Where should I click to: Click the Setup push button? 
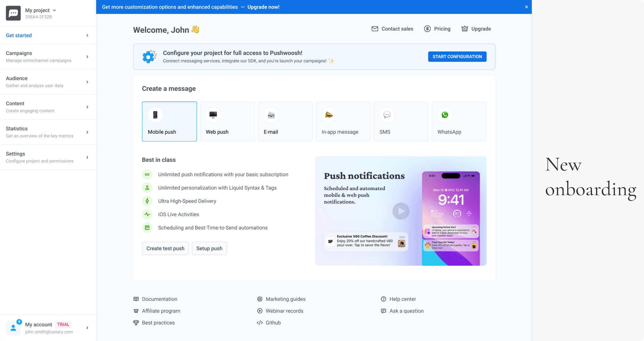209,248
